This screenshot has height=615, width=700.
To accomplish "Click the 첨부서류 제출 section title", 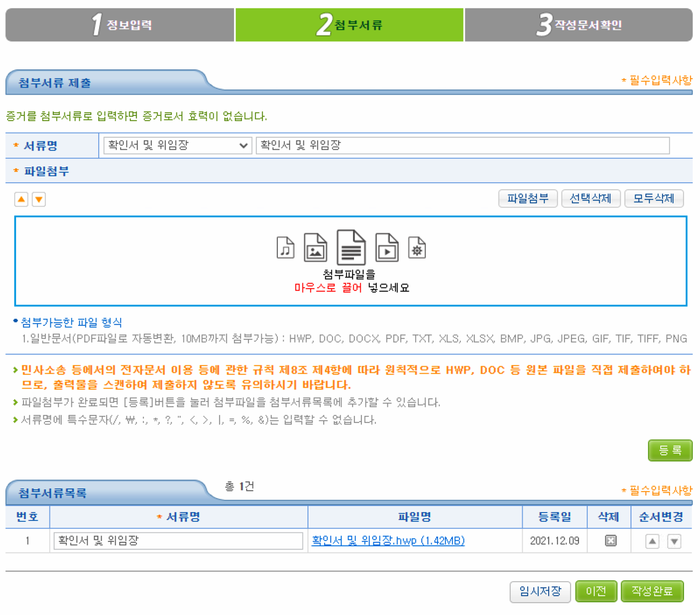I will [x=55, y=83].
